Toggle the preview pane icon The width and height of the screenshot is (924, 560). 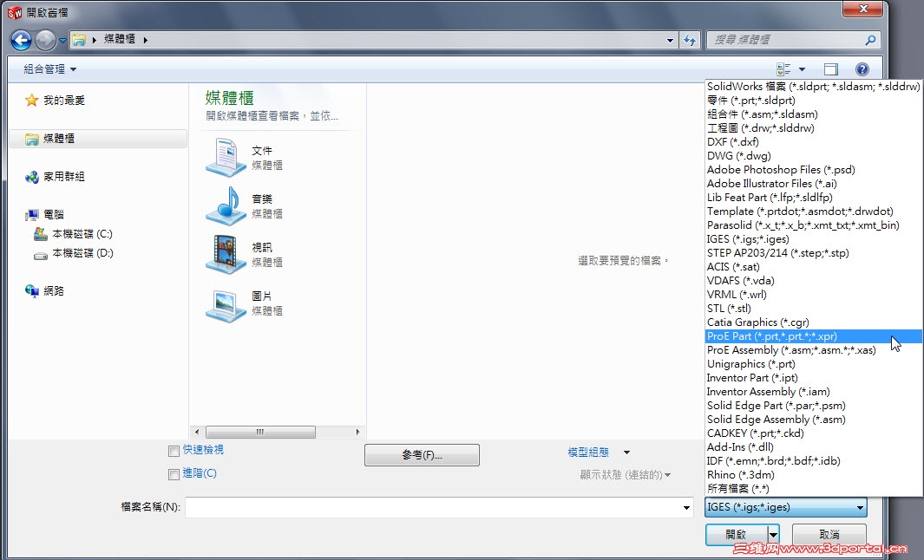point(831,69)
